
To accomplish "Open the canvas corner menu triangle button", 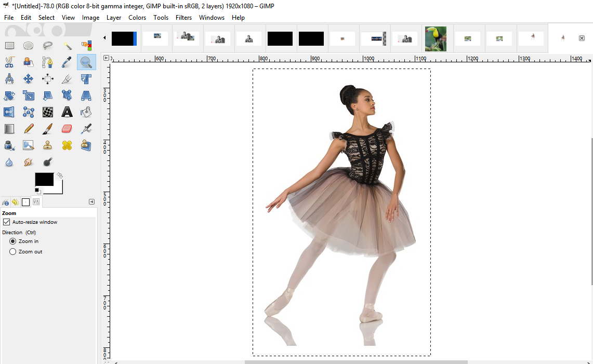I will [106, 58].
